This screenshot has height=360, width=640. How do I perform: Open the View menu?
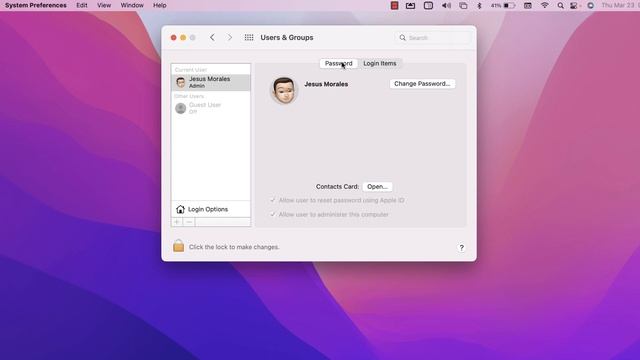104,5
